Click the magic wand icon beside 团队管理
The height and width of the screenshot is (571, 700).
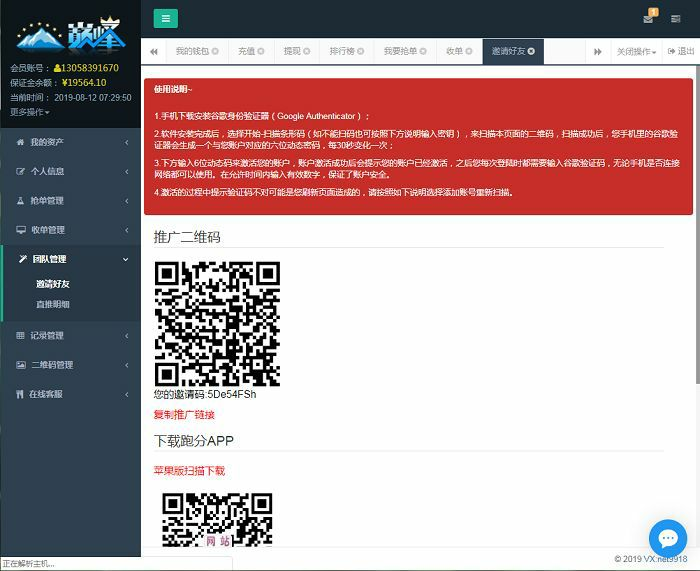23,259
